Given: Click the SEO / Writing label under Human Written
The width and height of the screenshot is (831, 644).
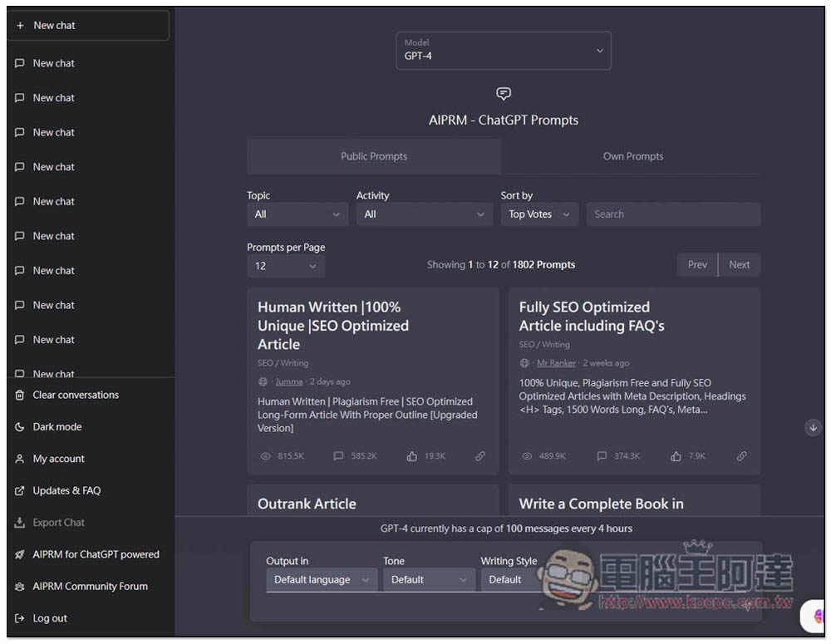Looking at the screenshot, I should tap(283, 363).
